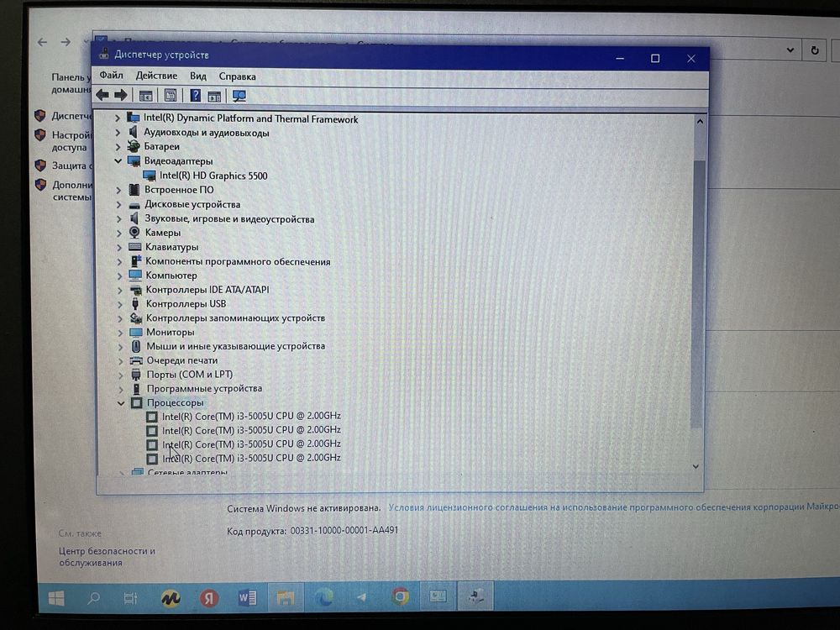Viewport: 840px width, 630px height.
Task: Open the Вид menu
Action: click(197, 76)
